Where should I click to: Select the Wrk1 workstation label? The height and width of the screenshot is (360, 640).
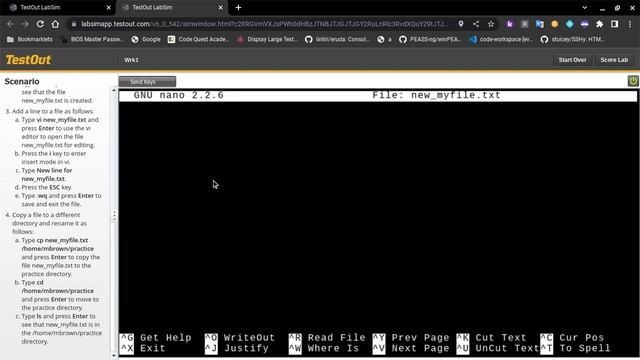pos(131,60)
